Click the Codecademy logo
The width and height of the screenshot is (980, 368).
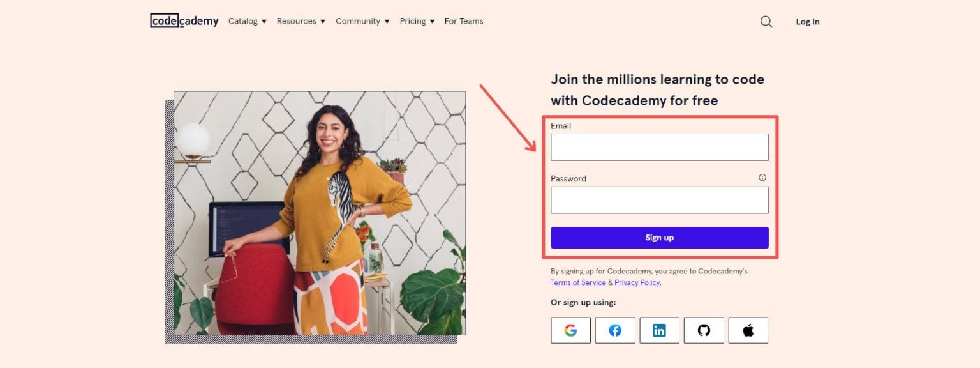(x=184, y=20)
